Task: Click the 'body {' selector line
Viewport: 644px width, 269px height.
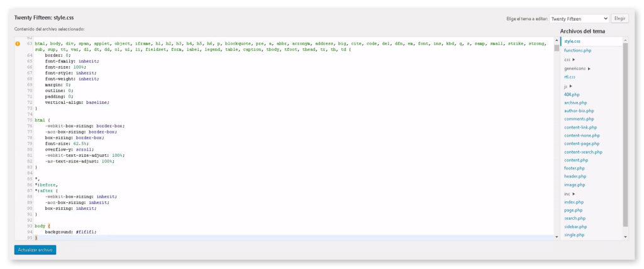Action: coord(42,226)
